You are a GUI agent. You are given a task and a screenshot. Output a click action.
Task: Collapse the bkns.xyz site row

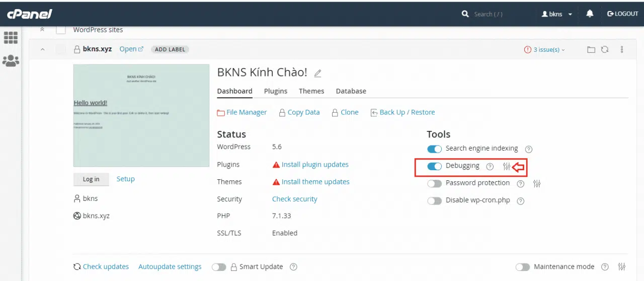pos(42,49)
